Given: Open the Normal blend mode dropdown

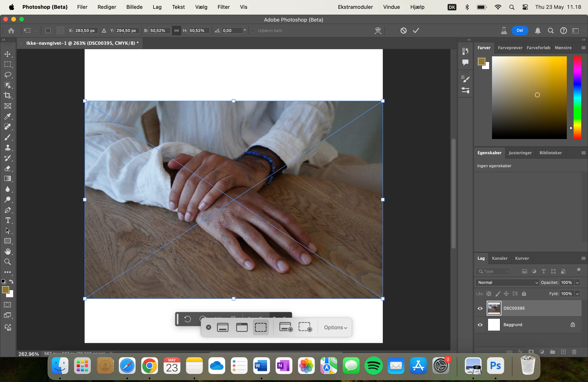Looking at the screenshot, I should (507, 283).
